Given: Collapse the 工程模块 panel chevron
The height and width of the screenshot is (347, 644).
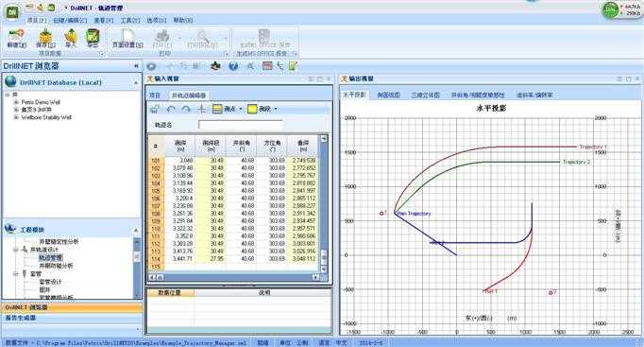Looking at the screenshot, I should pyautogui.click(x=136, y=230).
